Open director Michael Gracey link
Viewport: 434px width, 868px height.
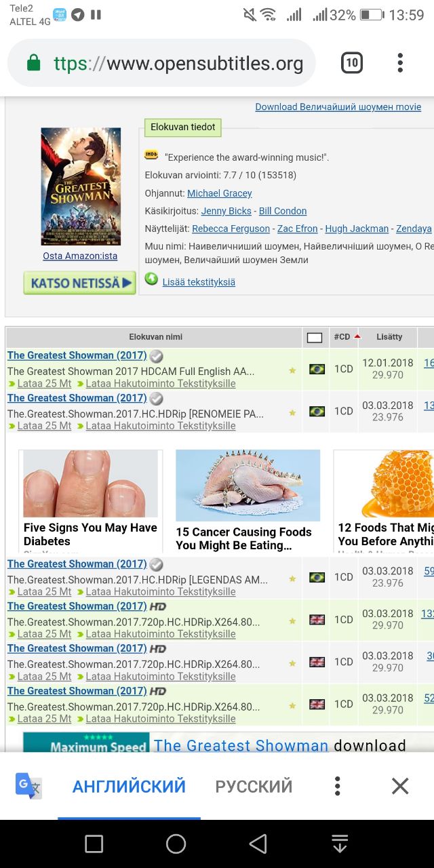coord(220,193)
